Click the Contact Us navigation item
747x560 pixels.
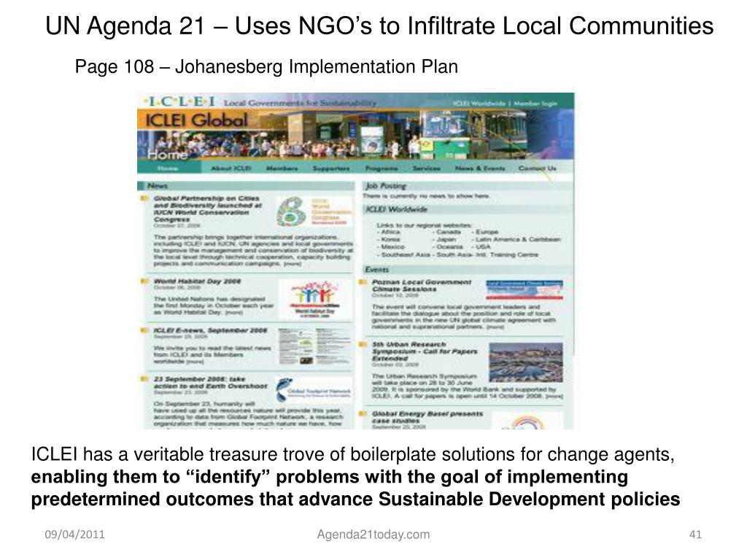(x=538, y=168)
